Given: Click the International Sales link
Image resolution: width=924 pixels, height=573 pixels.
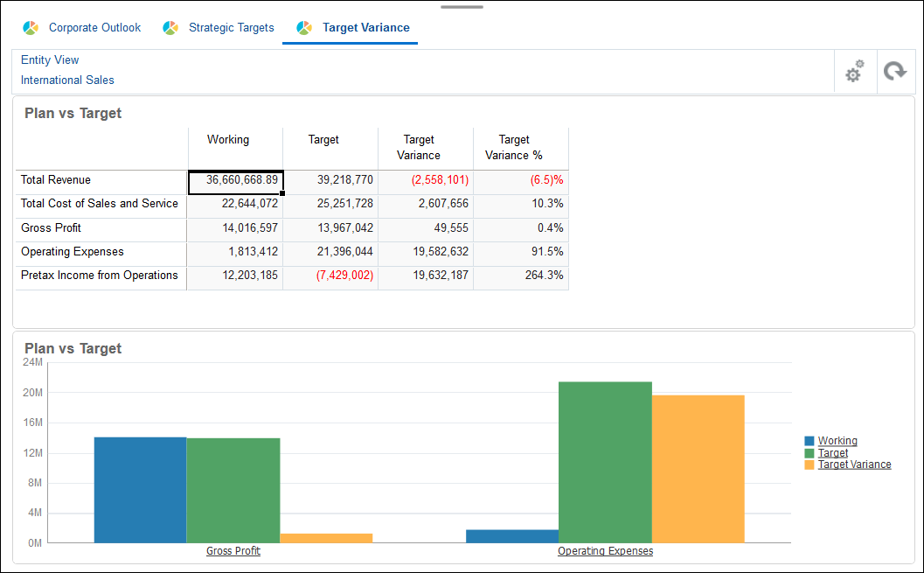Looking at the screenshot, I should tap(67, 80).
